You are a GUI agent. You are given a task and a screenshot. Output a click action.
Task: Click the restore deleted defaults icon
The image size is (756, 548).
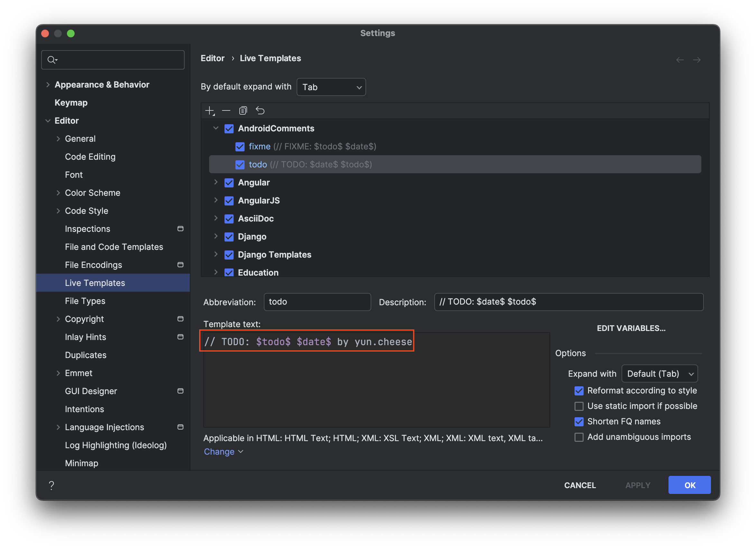click(x=260, y=110)
